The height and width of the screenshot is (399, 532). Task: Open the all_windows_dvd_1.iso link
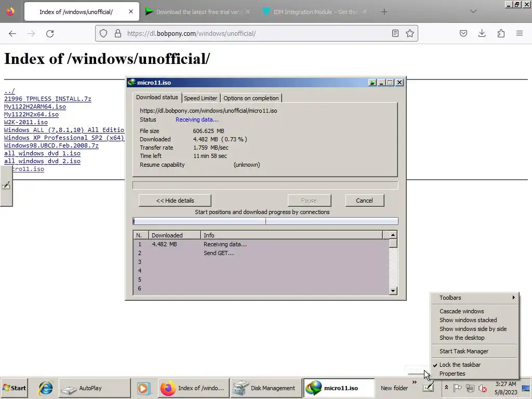pyautogui.click(x=42, y=153)
